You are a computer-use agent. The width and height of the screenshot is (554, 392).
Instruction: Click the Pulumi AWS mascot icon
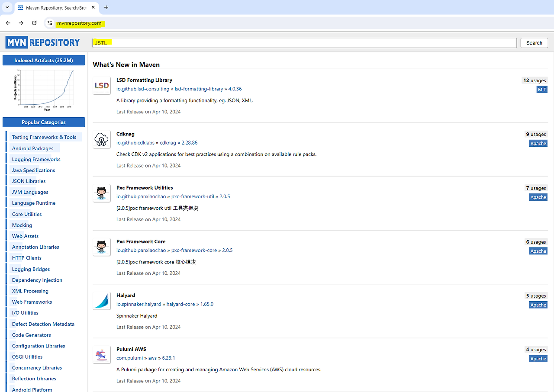point(102,355)
